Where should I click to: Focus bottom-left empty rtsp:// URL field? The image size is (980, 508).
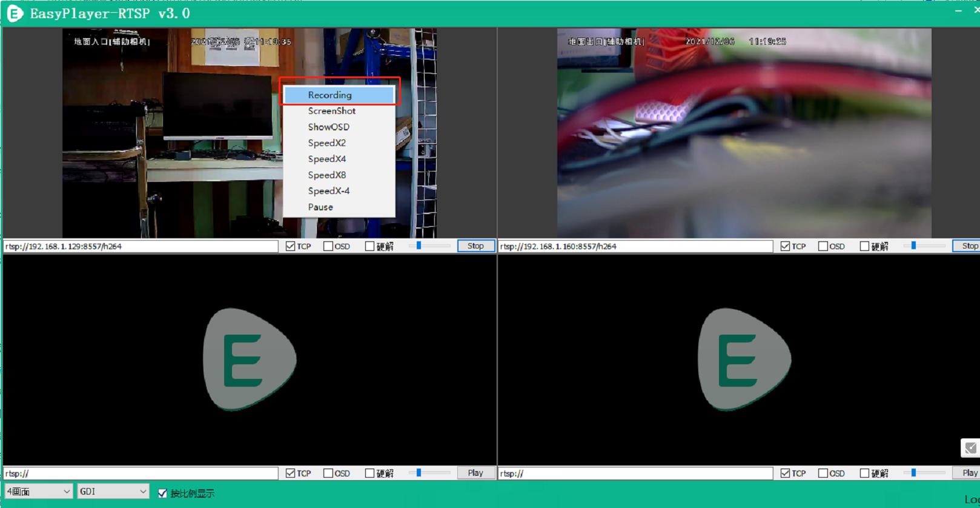tap(141, 473)
